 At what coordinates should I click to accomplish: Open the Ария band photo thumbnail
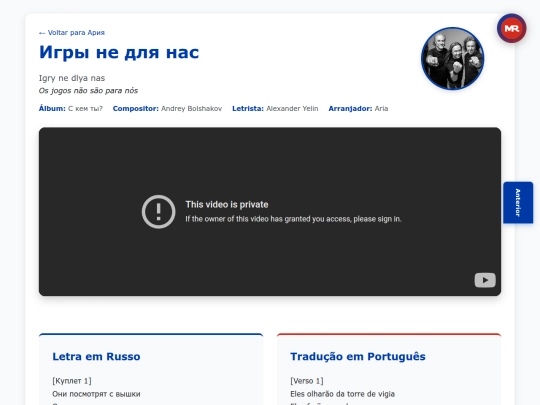pyautogui.click(x=453, y=59)
